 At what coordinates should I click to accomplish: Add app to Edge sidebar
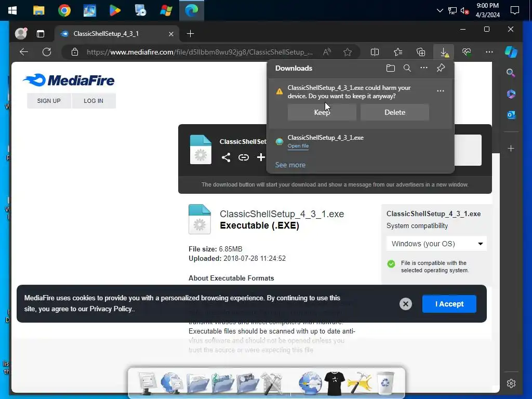tap(511, 149)
